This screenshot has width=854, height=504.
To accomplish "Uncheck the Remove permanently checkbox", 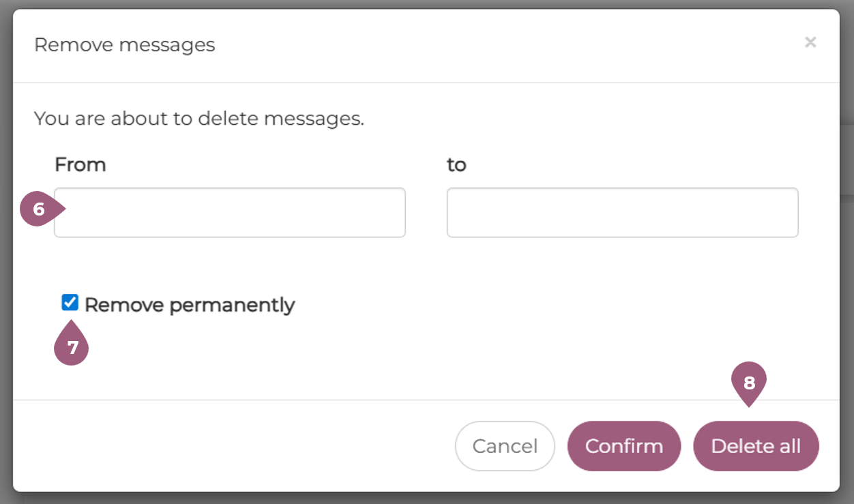I will (x=70, y=303).
